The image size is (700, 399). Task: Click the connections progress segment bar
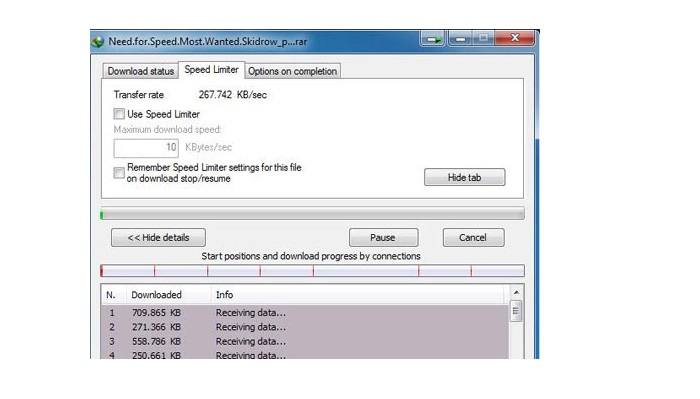click(x=312, y=270)
